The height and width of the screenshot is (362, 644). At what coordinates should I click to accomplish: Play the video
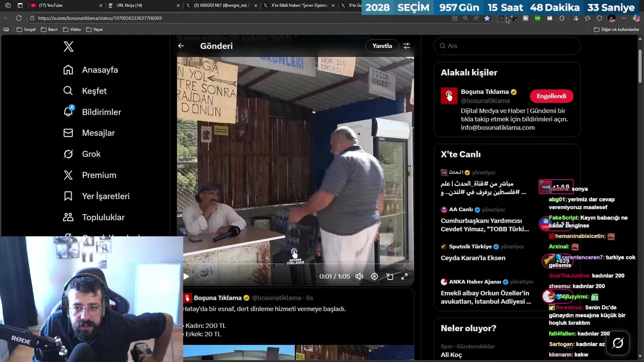[186, 277]
